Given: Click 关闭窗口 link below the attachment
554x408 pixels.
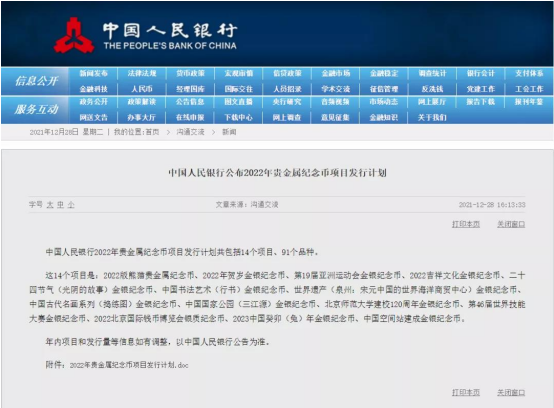Looking at the screenshot, I should pyautogui.click(x=511, y=392).
